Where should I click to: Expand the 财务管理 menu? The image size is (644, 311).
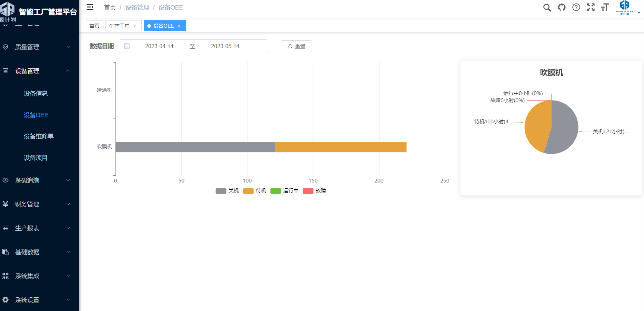click(39, 204)
